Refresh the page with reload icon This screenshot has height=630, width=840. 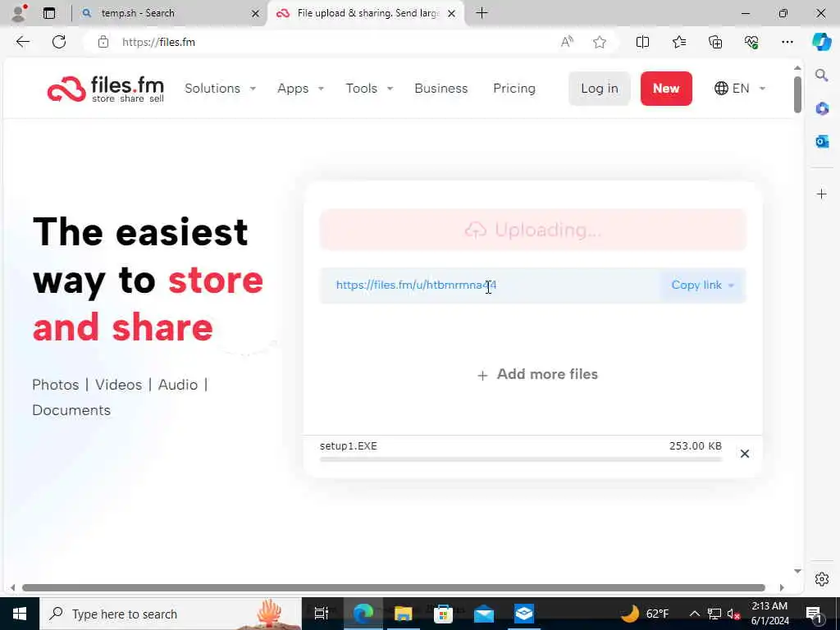tap(59, 42)
